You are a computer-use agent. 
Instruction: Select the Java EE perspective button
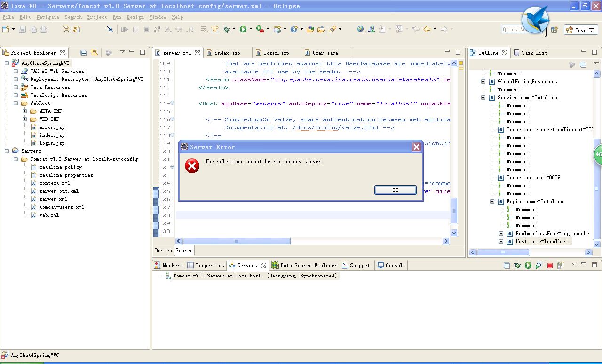pyautogui.click(x=581, y=30)
